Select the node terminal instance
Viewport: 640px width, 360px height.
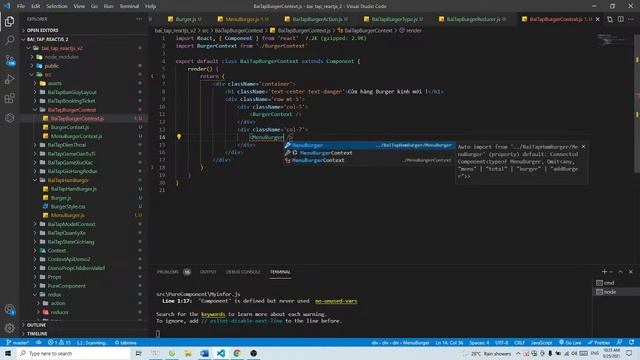[616, 292]
